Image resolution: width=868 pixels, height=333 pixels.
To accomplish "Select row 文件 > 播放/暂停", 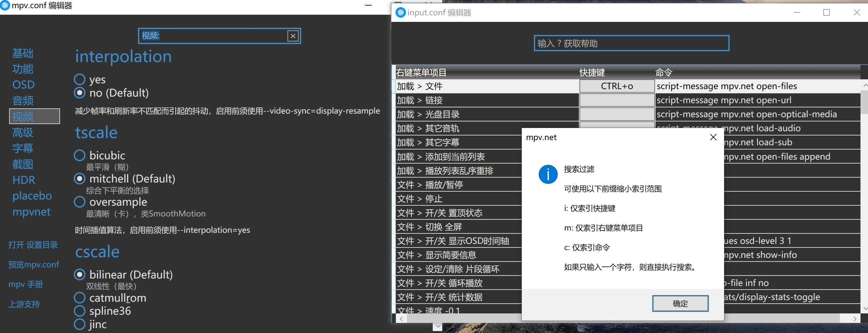I will pos(458,185).
